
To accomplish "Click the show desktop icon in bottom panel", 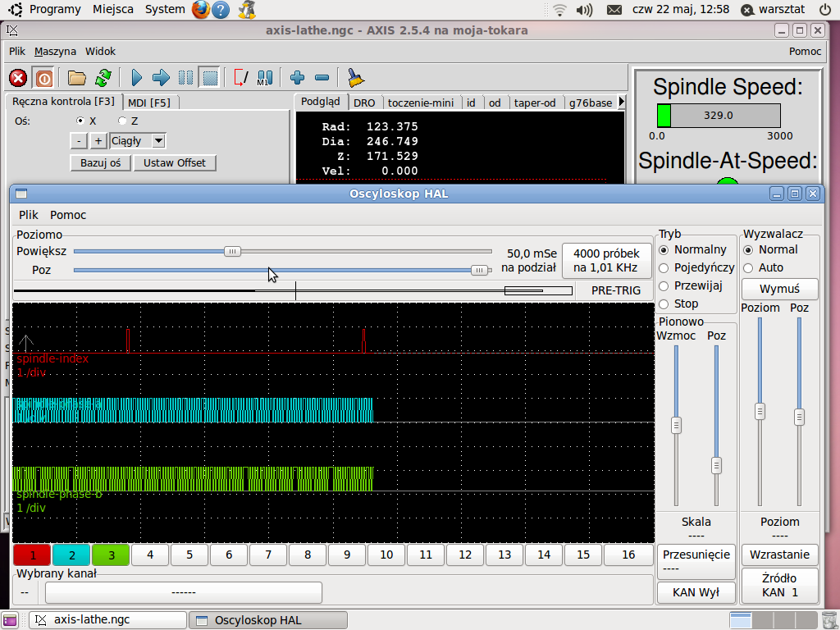I will [10, 620].
